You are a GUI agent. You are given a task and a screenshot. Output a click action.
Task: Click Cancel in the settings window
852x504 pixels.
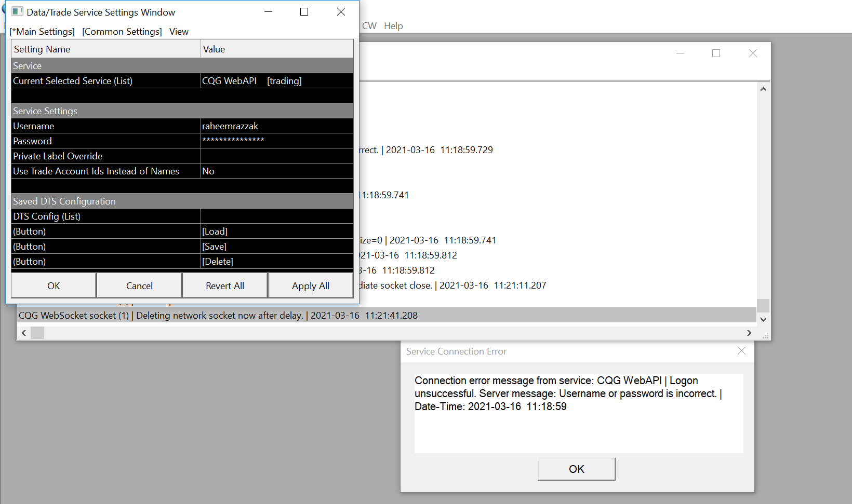(x=139, y=285)
